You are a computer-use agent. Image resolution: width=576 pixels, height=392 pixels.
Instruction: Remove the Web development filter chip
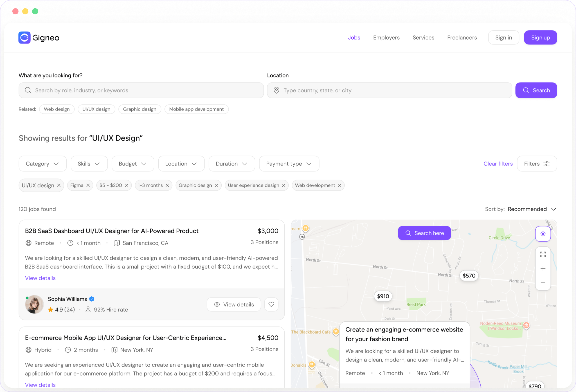pos(339,185)
